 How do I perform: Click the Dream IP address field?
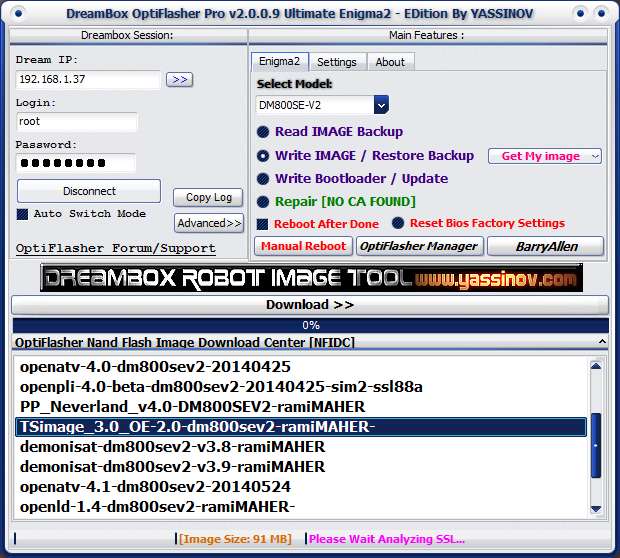[x=88, y=79]
